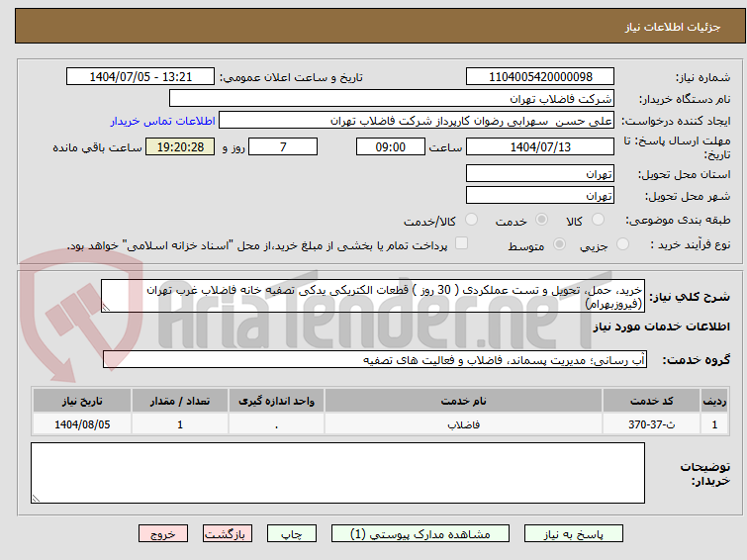This screenshot has height=560, width=747.
Task: Click the خروج exit button
Action: click(x=163, y=534)
